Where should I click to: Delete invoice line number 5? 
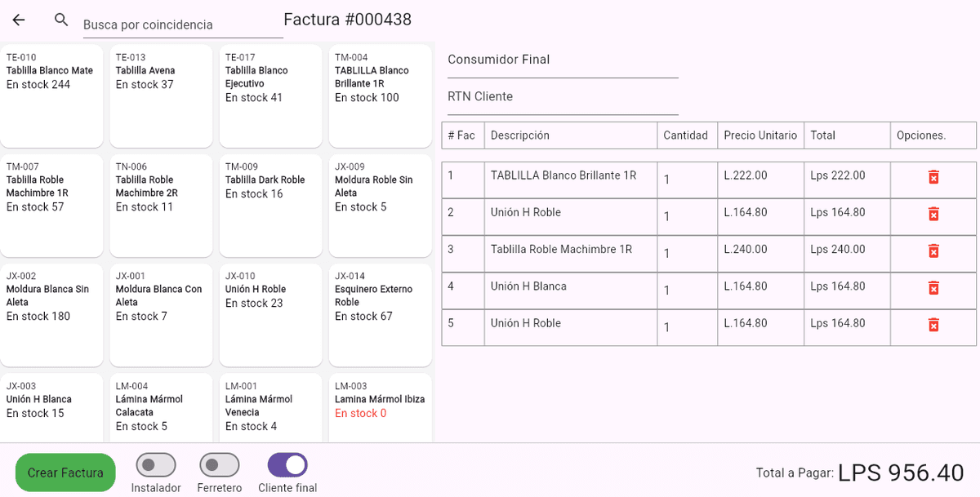point(933,325)
